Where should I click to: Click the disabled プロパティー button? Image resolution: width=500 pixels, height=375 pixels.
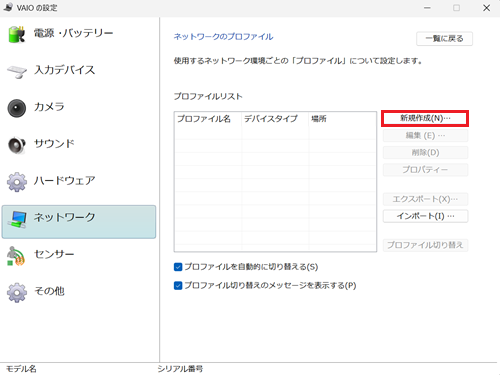[x=425, y=170]
